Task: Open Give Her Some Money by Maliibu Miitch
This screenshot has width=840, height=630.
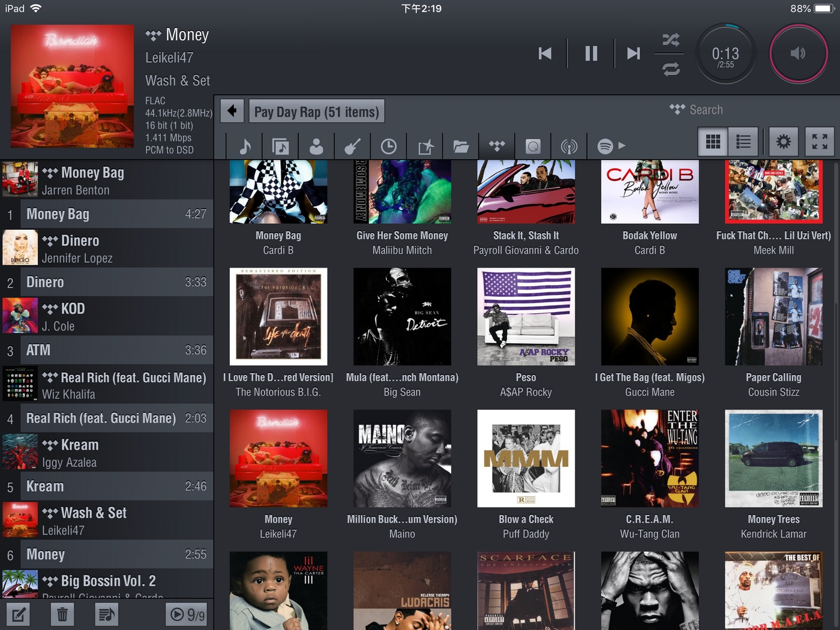Action: tap(402, 192)
